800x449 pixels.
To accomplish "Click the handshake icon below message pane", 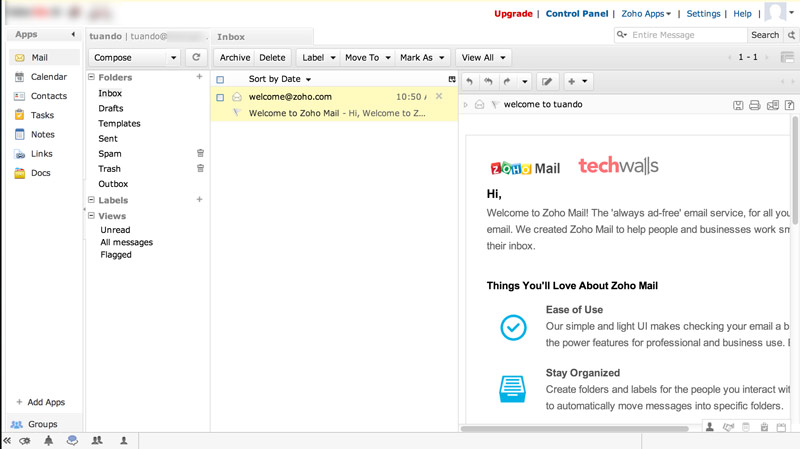I will [728, 427].
